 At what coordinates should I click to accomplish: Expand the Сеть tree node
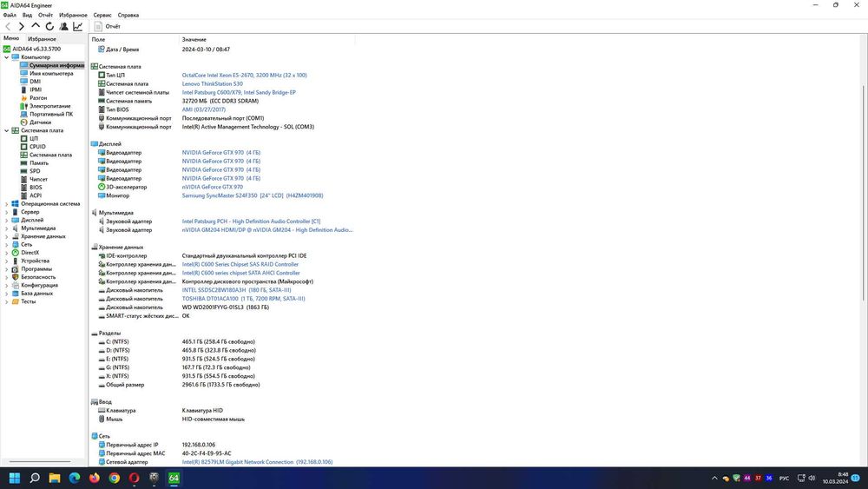coord(7,244)
